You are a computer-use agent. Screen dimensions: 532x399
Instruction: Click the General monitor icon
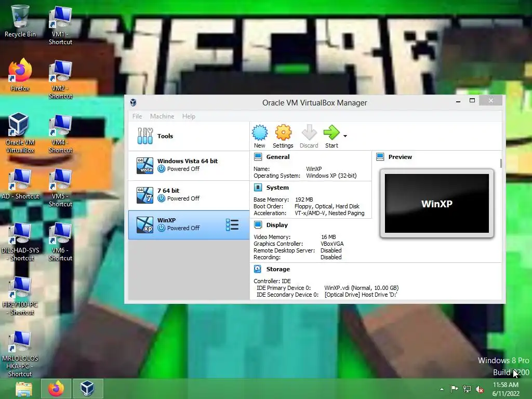tap(258, 157)
